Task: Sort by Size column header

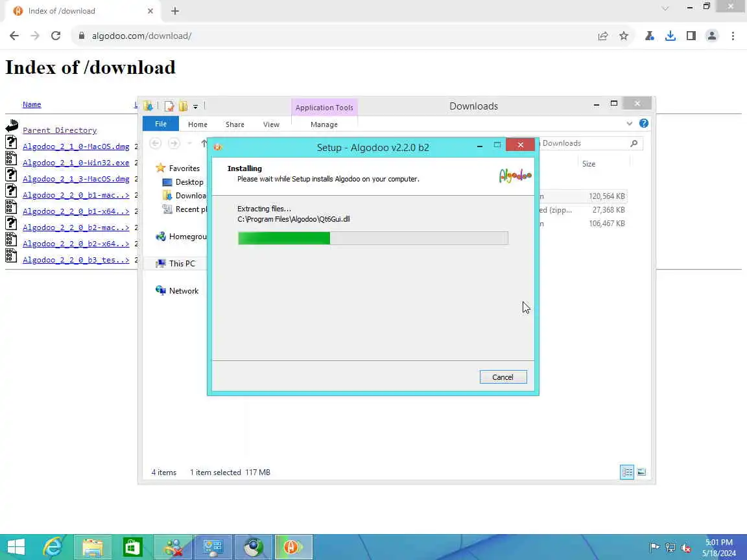Action: (589, 164)
